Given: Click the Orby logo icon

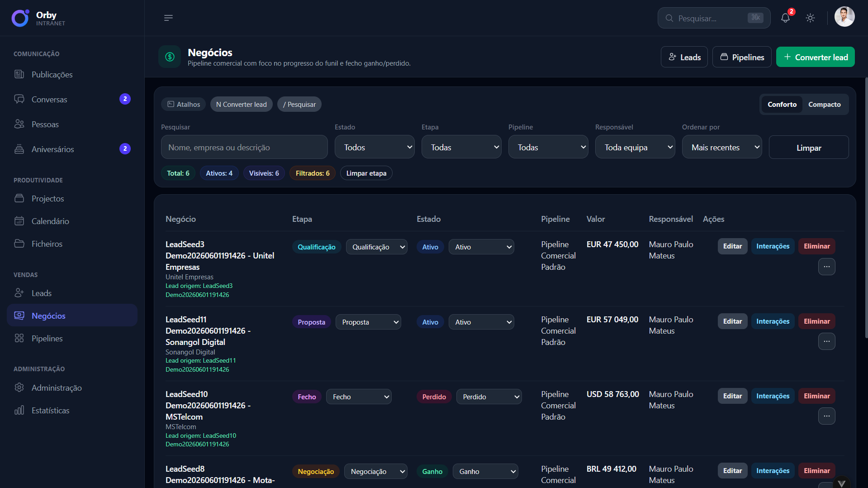Looking at the screenshot, I should coord(20,18).
